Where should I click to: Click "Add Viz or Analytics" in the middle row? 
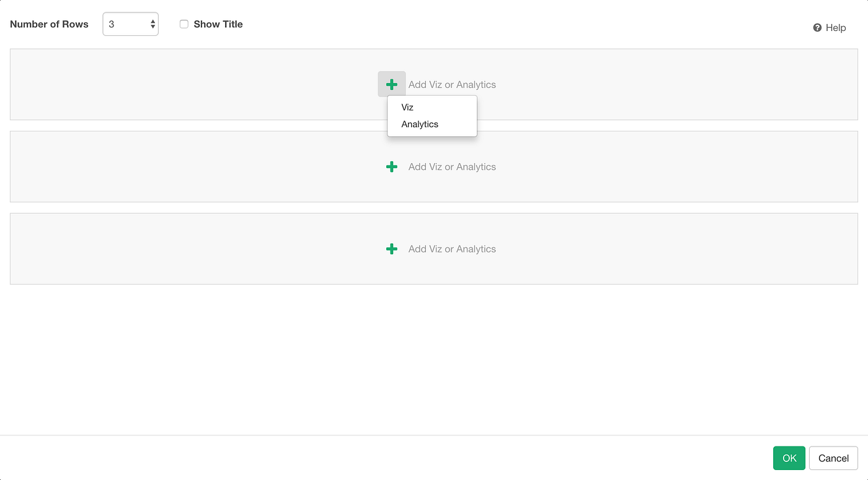(x=451, y=166)
